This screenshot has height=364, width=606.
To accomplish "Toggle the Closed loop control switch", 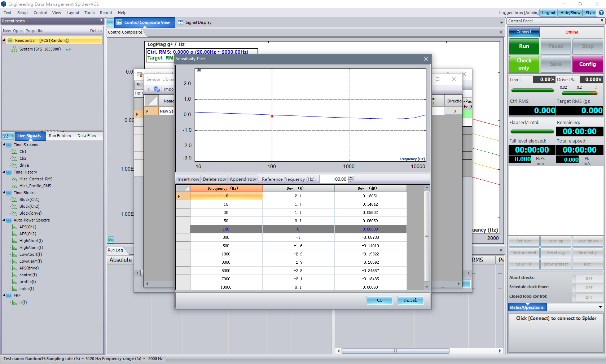I will click(x=588, y=297).
